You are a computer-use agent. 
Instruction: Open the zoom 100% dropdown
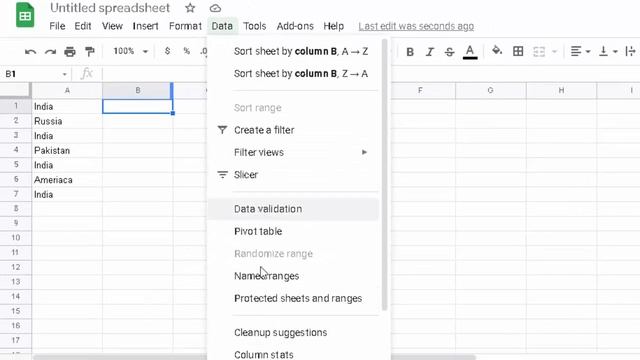tap(131, 51)
